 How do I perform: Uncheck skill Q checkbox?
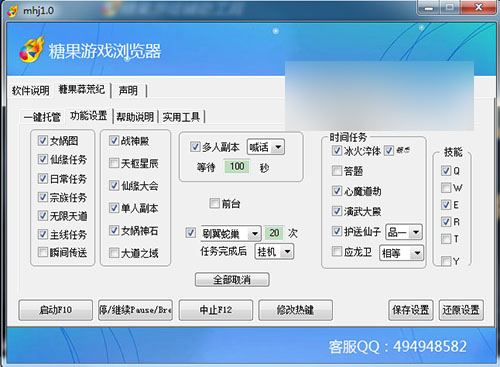coord(446,171)
